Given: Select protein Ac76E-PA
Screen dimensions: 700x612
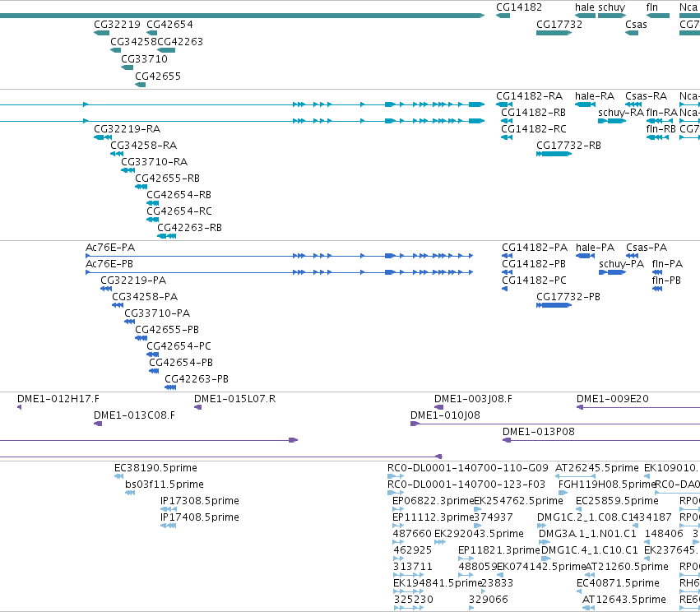Looking at the screenshot, I should 110,248.
